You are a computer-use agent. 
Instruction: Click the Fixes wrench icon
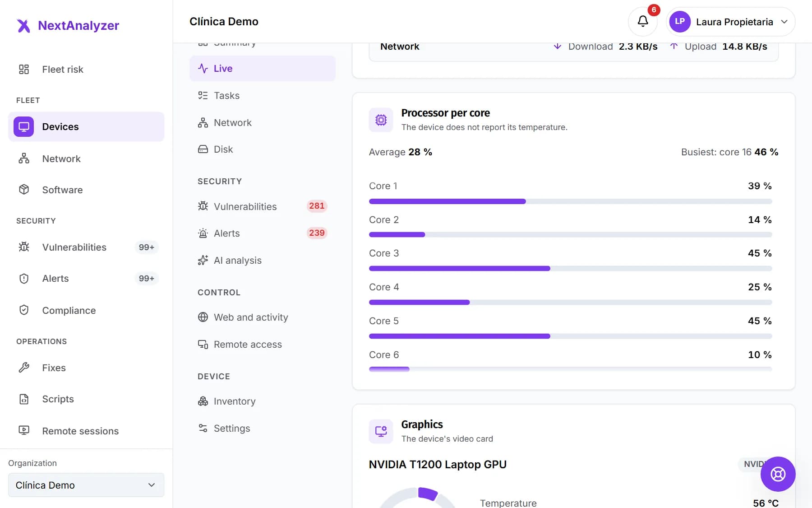[24, 368]
